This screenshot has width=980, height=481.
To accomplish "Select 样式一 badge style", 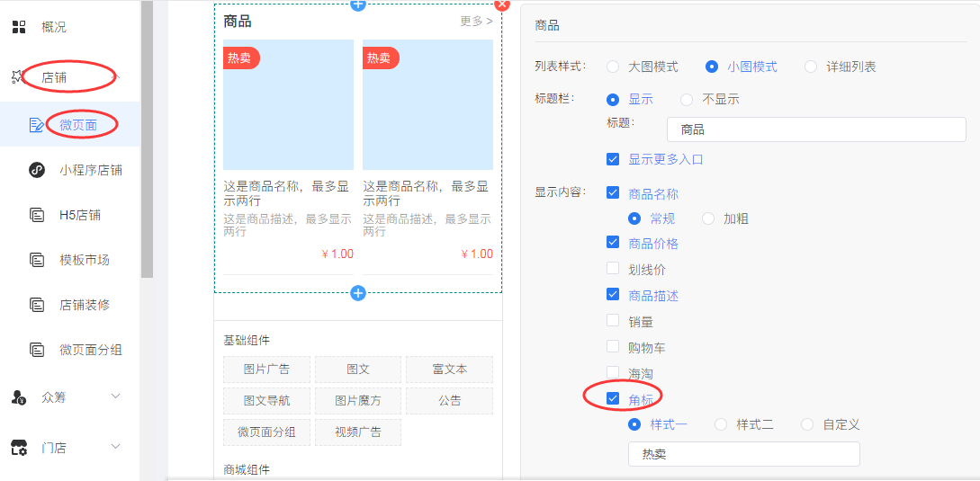I will pyautogui.click(x=635, y=424).
